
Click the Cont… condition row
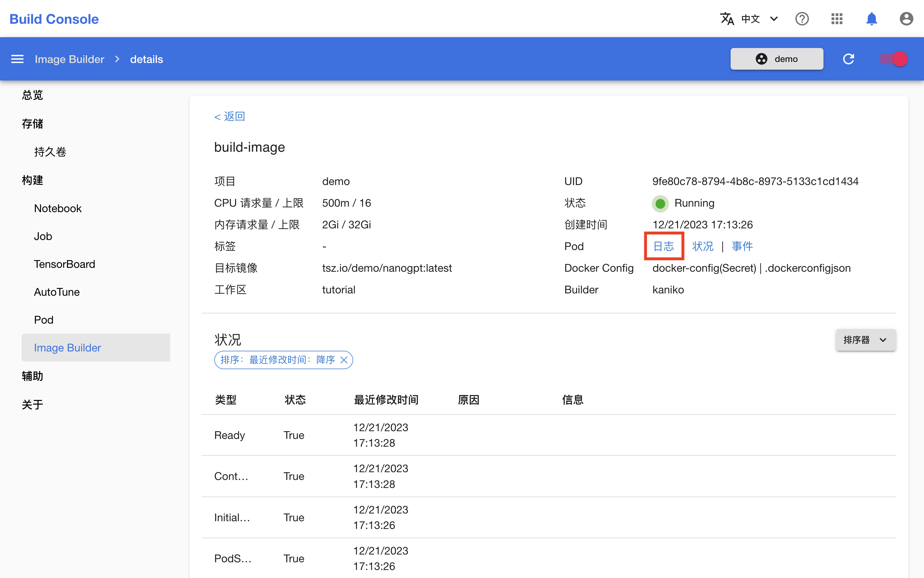[549, 476]
